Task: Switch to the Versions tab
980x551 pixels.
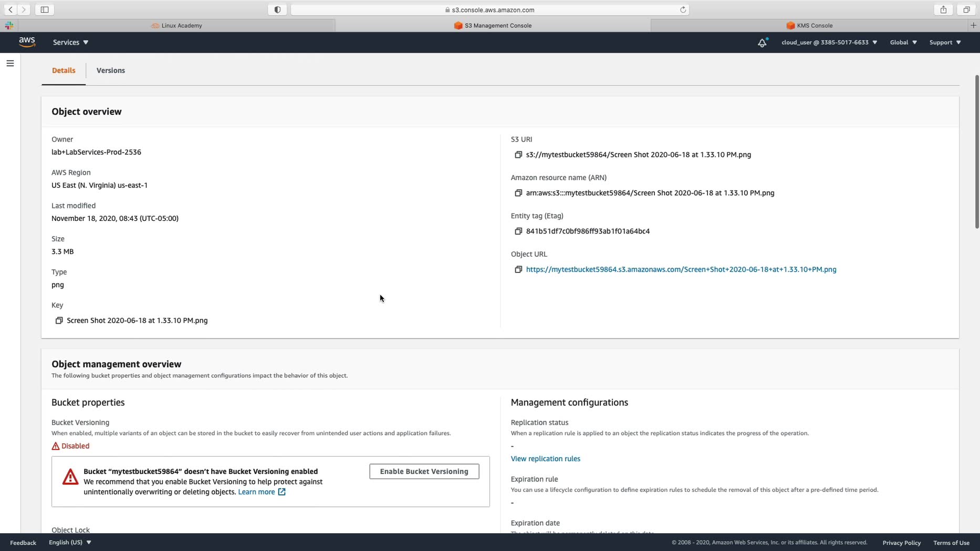Action: [x=111, y=70]
